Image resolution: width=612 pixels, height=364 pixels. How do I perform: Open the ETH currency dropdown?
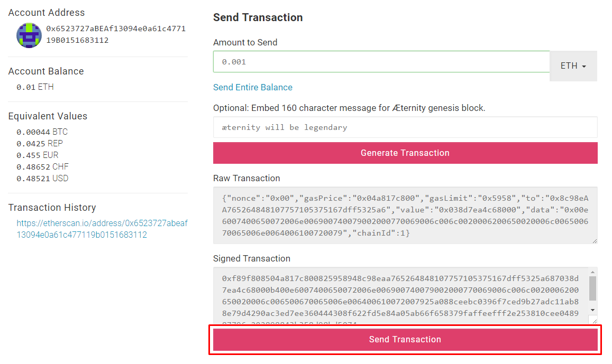coord(573,66)
